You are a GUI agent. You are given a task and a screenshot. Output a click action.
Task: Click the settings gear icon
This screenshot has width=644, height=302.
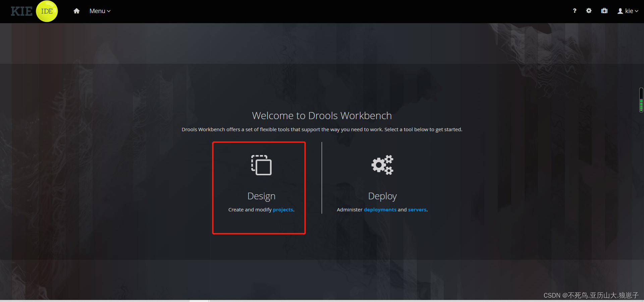click(589, 11)
